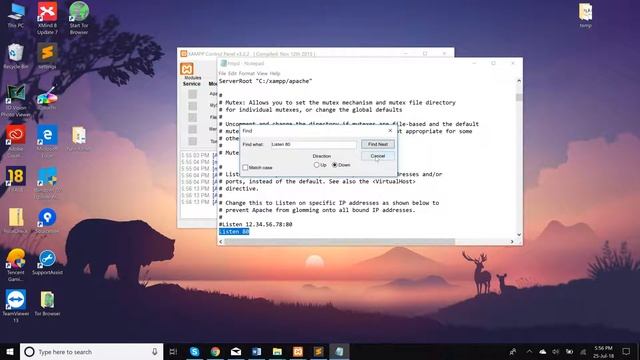Open Notepad View menu

[262, 73]
